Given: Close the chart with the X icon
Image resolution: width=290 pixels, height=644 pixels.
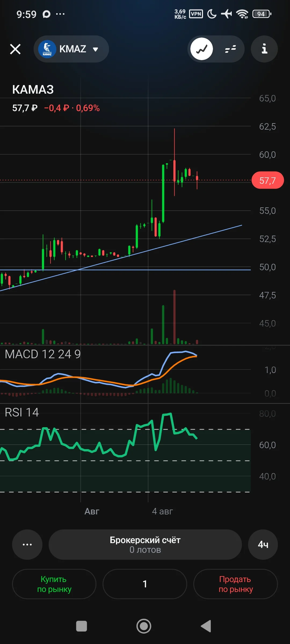Looking at the screenshot, I should (x=15, y=49).
